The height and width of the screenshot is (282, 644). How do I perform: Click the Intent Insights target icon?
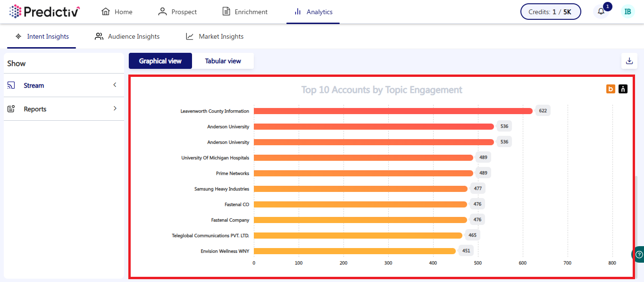18,36
